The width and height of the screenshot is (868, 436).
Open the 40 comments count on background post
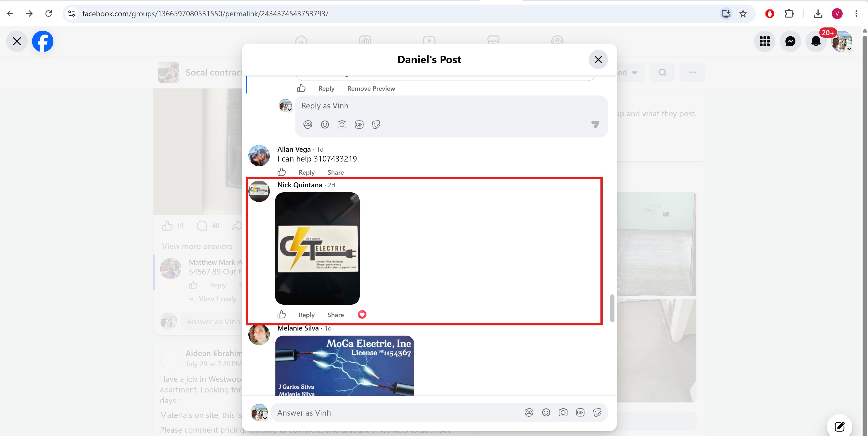208,226
